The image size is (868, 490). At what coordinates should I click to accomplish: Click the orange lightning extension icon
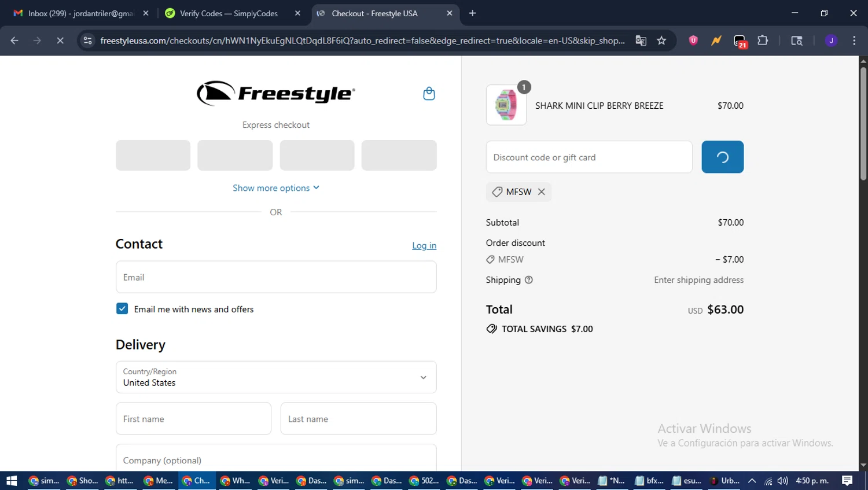[x=716, y=40]
